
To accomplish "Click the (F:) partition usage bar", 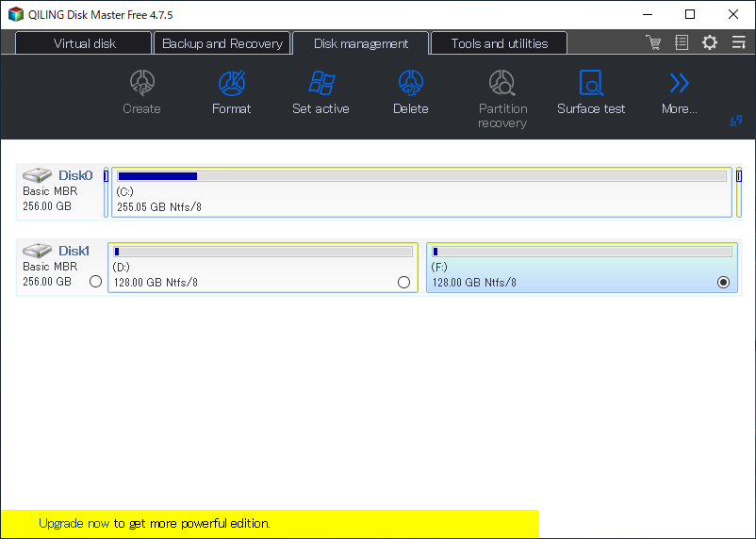I will (x=582, y=252).
